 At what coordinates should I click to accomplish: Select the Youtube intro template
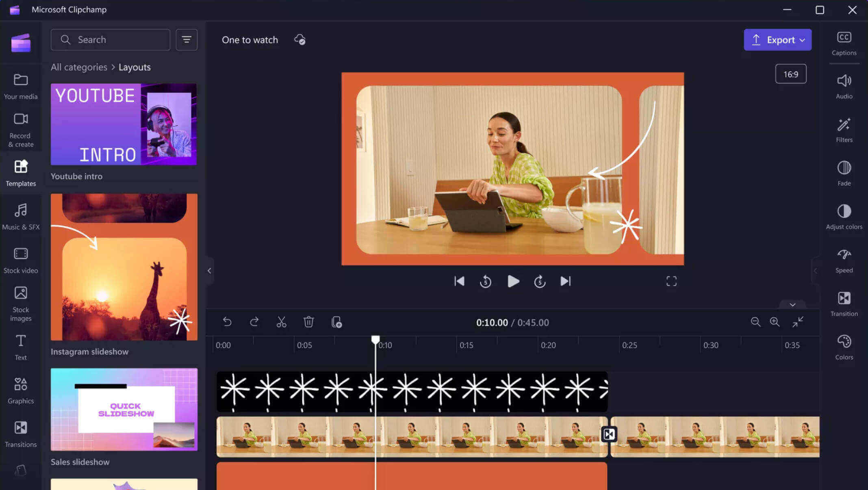click(x=123, y=124)
